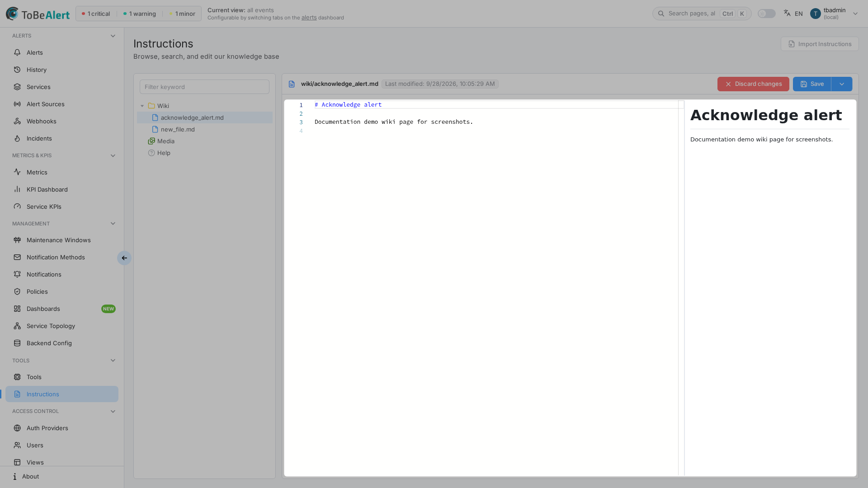This screenshot has width=868, height=488.
Task: Go to the Notifications page
Action: point(62,274)
